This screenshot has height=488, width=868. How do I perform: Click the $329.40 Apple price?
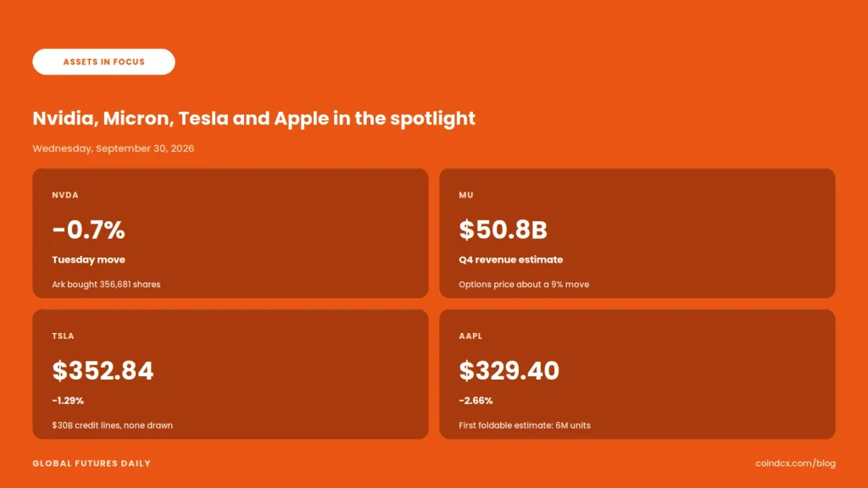[509, 371]
